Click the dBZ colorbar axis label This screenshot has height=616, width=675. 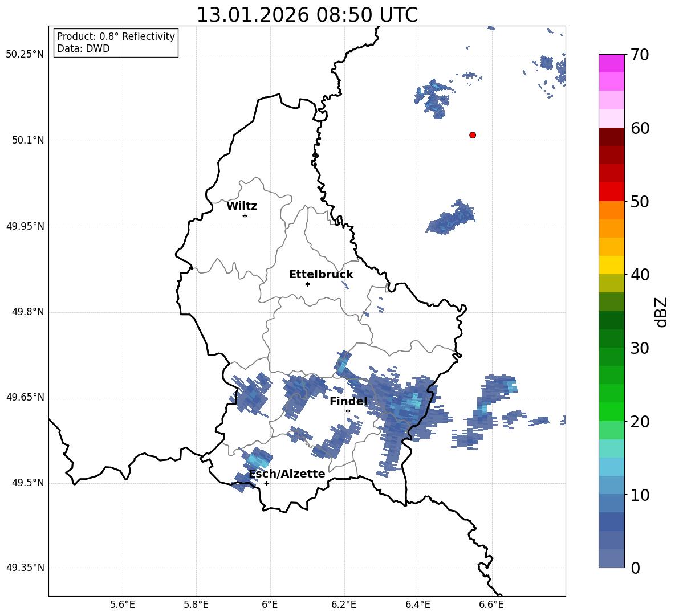pyautogui.click(x=661, y=312)
